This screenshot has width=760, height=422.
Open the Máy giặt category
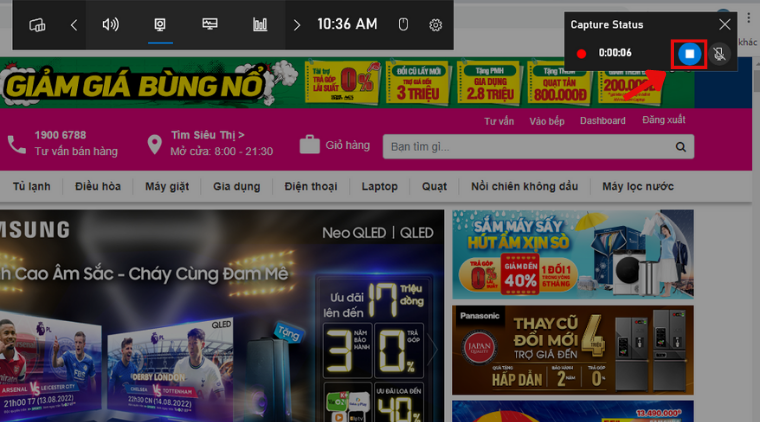click(167, 187)
